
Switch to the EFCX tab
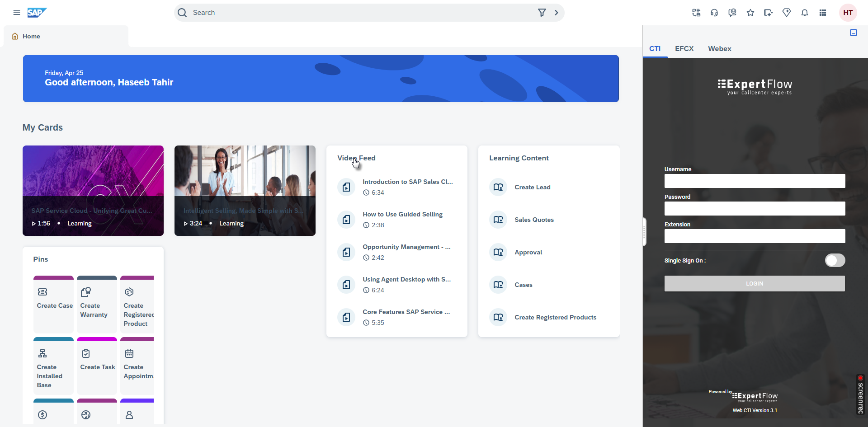(684, 49)
